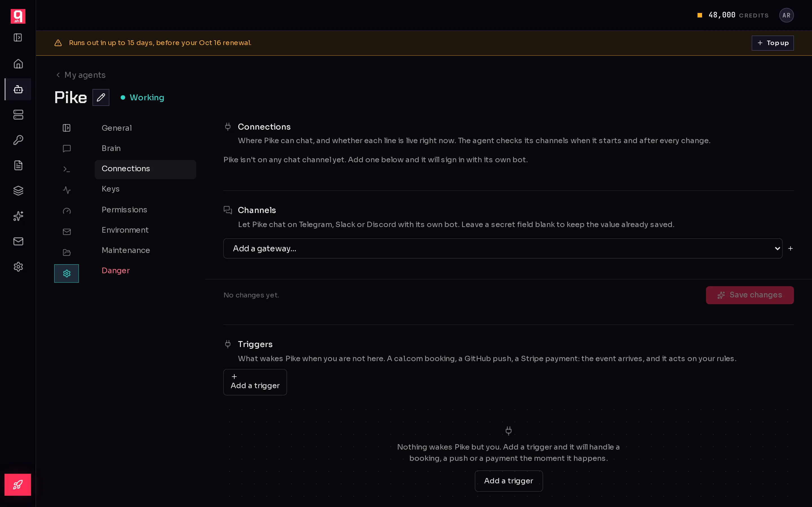This screenshot has width=812, height=507.
Task: Click the agents robot icon in sidebar
Action: coord(18,89)
